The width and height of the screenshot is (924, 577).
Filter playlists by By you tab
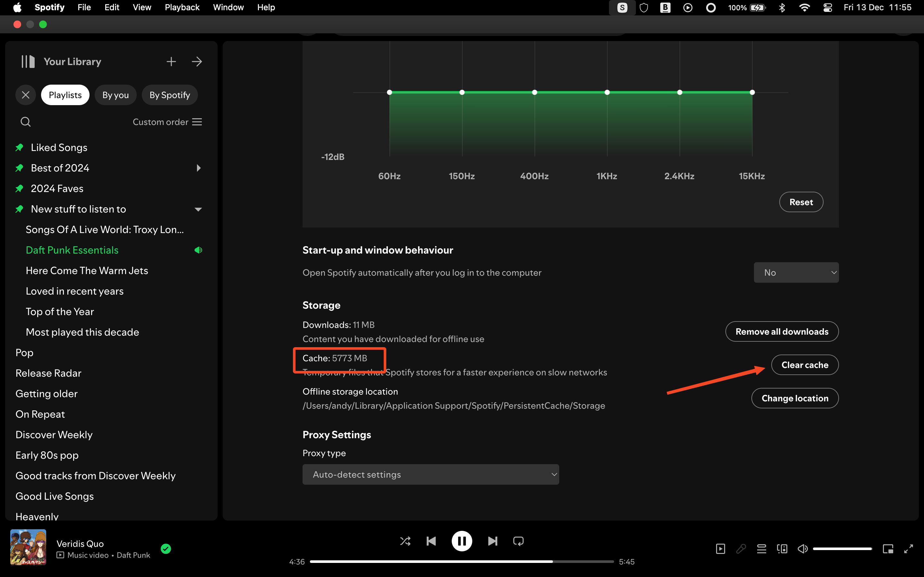coord(115,94)
